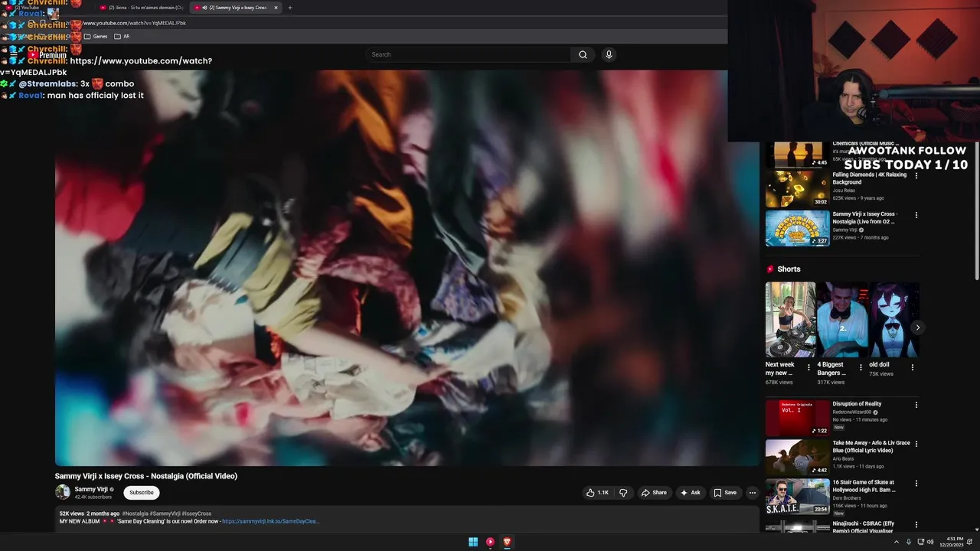The width and height of the screenshot is (980, 551).
Task: Like the video with 1.1K thumbs-up
Action: point(598,493)
